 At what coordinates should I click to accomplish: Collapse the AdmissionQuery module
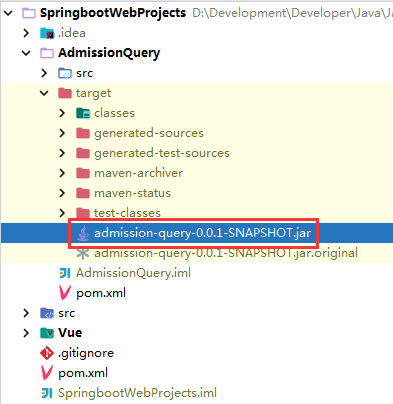click(x=26, y=53)
